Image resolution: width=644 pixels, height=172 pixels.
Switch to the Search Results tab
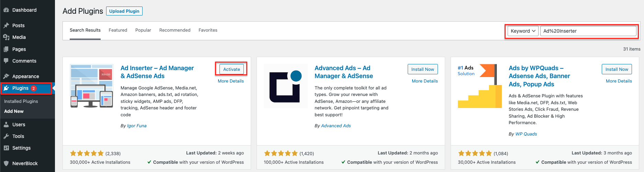coord(85,30)
